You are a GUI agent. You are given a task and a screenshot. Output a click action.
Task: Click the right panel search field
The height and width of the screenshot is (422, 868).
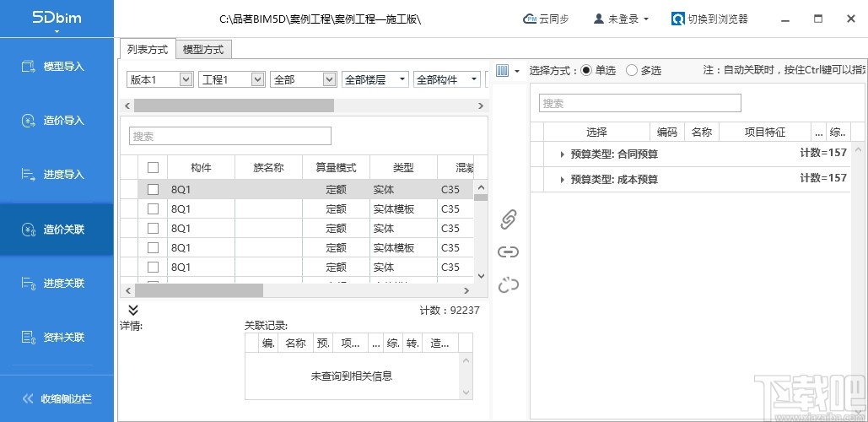coord(640,103)
